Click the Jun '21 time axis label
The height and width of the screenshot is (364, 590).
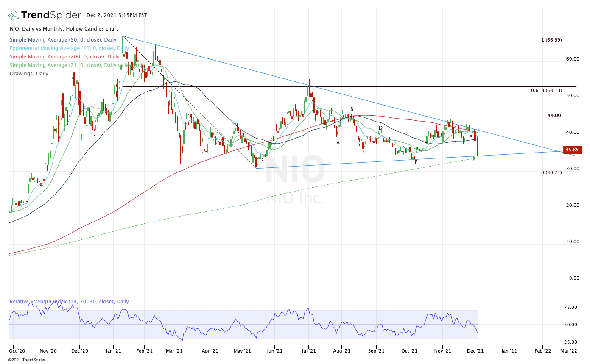click(x=274, y=350)
